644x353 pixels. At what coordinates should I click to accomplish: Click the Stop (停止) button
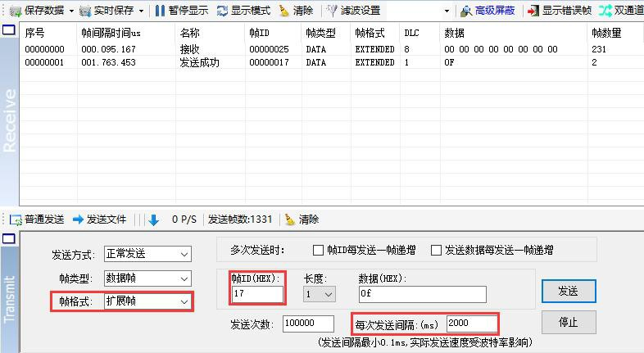[x=568, y=322]
